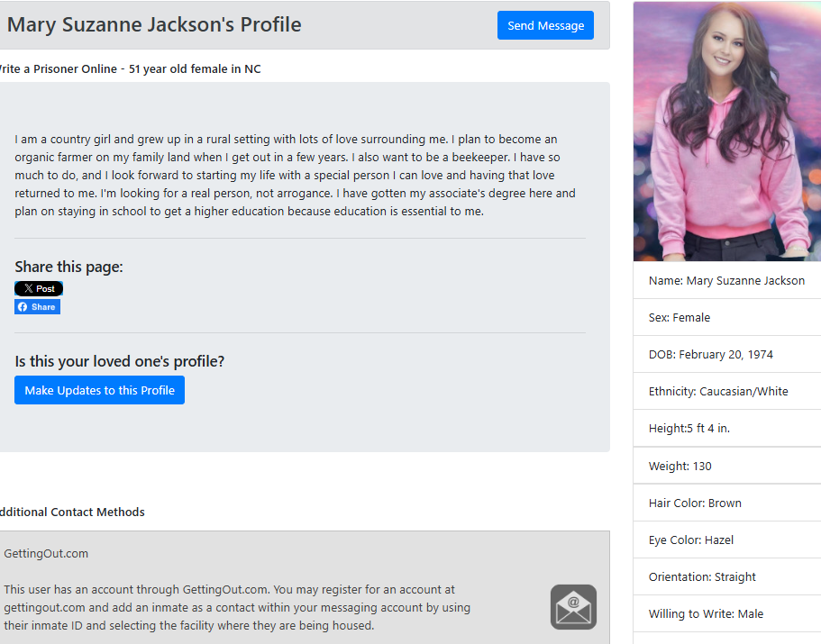Click the Facebook logo in Share button
This screenshot has width=821, height=644.
point(23,307)
